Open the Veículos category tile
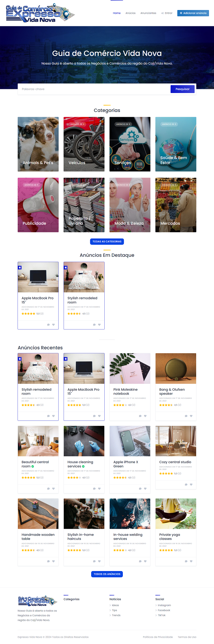 (x=84, y=144)
